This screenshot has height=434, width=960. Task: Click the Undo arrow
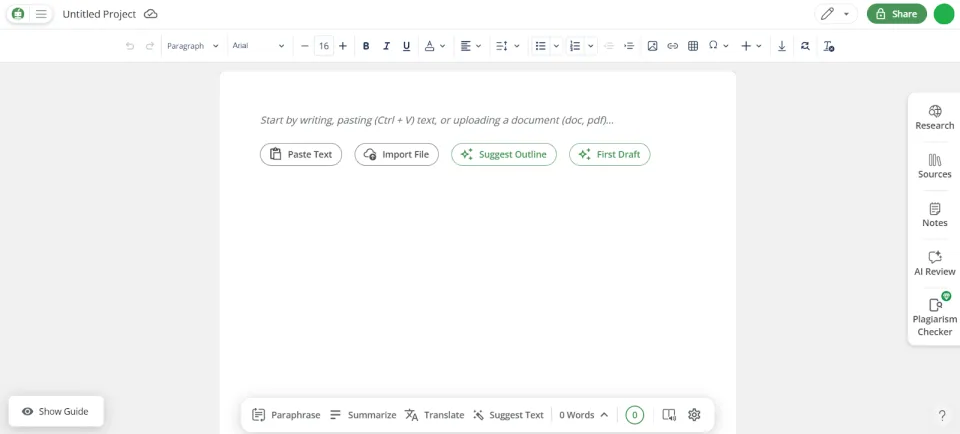(130, 46)
